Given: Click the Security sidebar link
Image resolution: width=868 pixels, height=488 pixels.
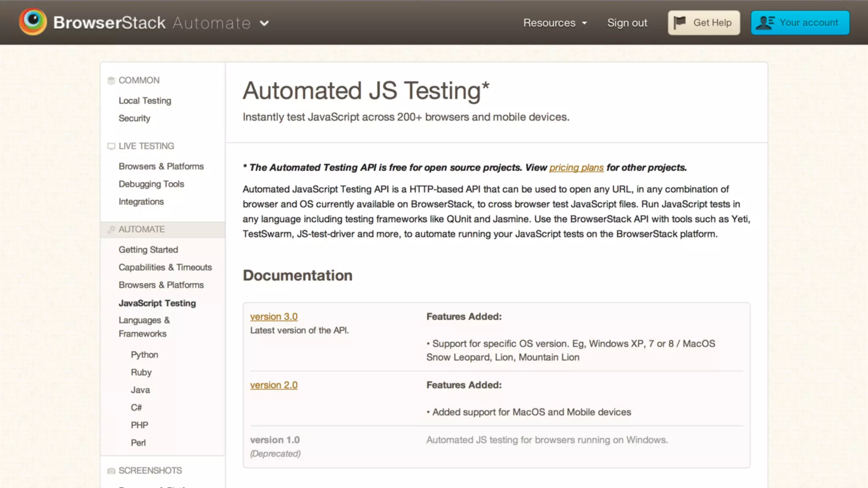Looking at the screenshot, I should click(134, 118).
